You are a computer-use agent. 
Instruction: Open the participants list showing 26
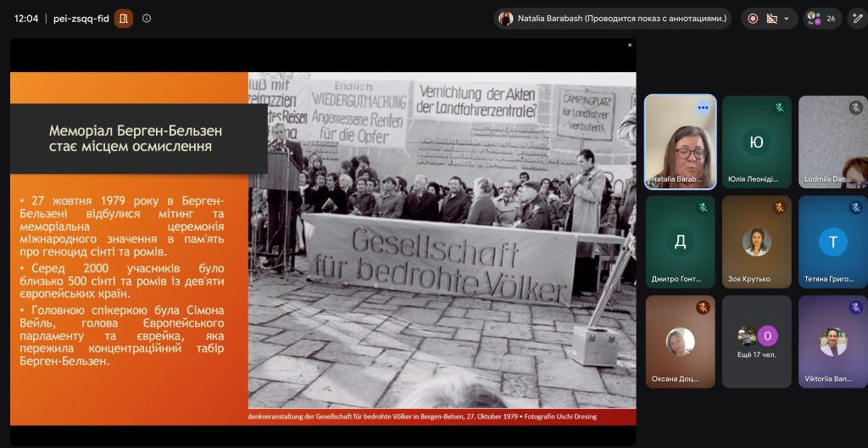[822, 19]
